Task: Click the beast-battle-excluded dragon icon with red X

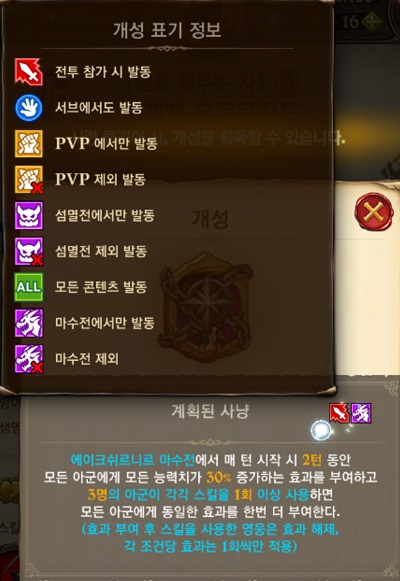Action: pos(29,359)
